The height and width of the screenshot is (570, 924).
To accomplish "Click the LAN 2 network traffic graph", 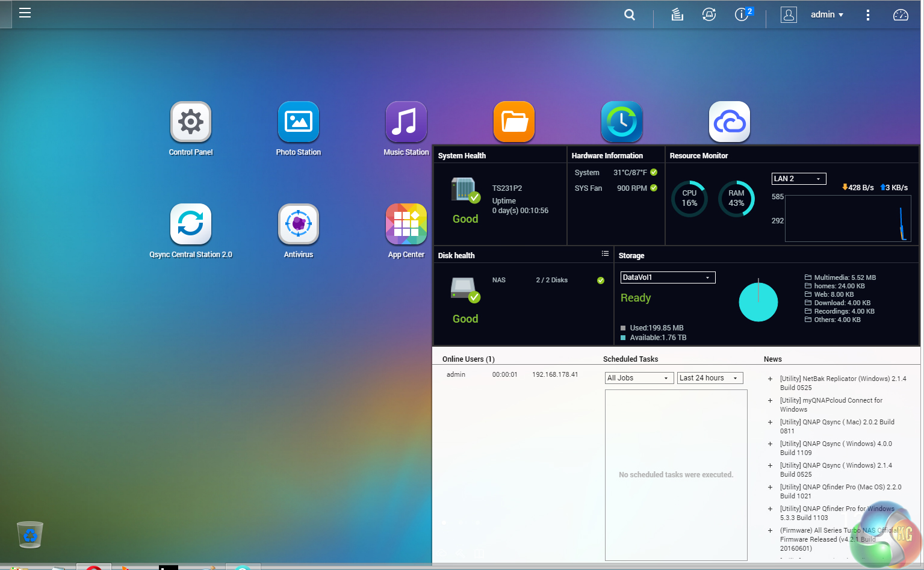I will tap(848, 218).
